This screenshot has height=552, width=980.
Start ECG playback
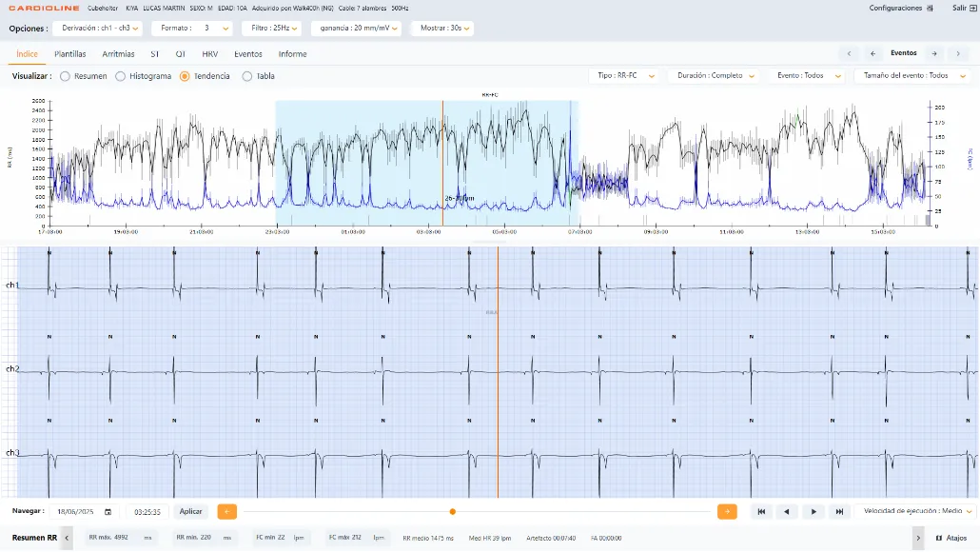pos(813,511)
